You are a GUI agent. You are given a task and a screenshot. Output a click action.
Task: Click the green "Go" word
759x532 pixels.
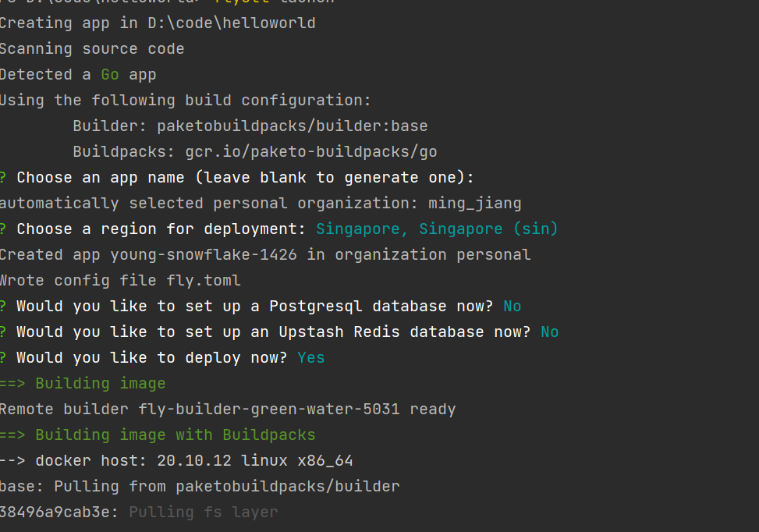click(x=110, y=74)
